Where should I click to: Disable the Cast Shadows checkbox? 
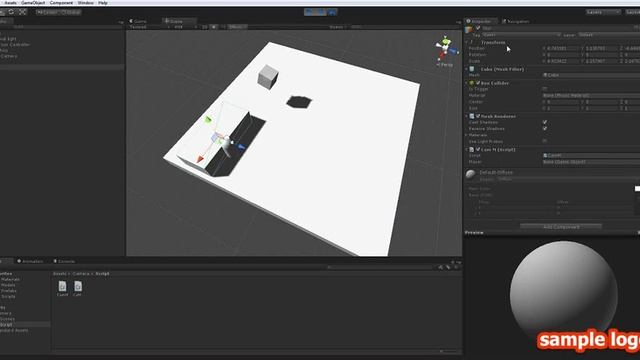pos(544,122)
